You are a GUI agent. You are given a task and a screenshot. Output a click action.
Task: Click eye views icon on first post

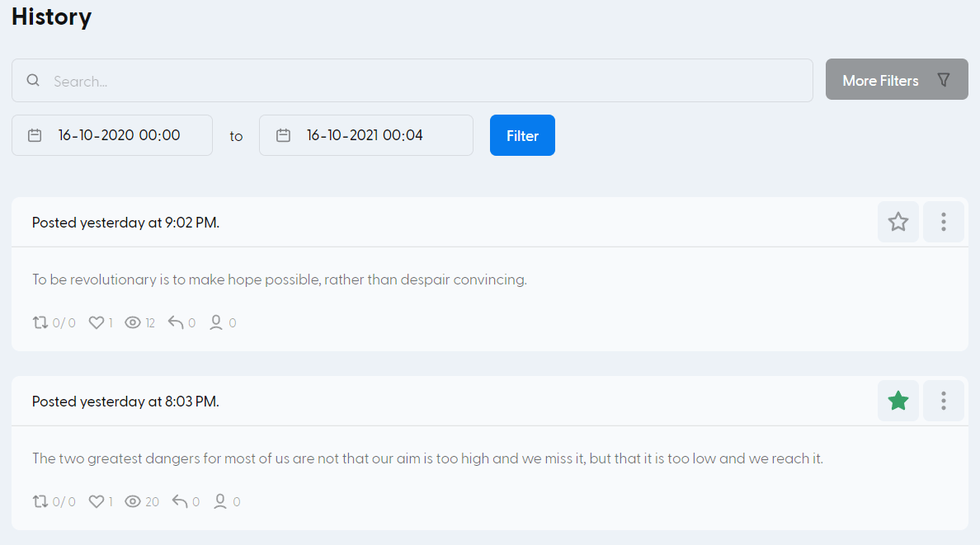132,322
